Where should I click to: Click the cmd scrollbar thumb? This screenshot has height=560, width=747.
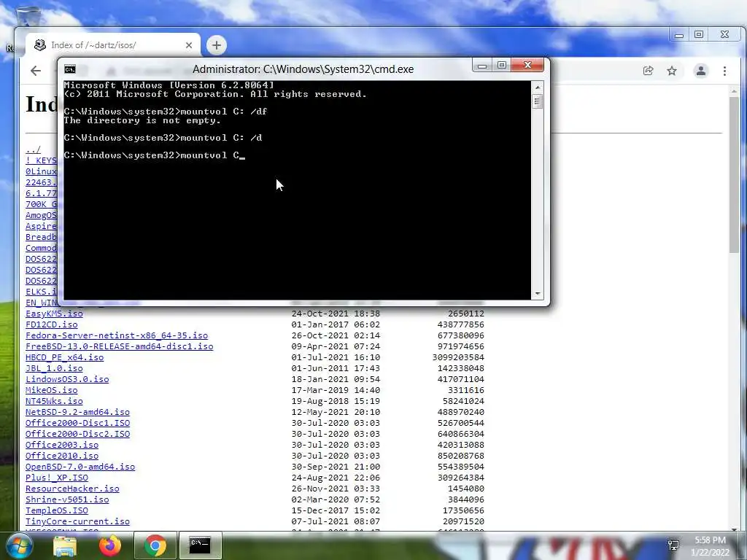pos(538,101)
